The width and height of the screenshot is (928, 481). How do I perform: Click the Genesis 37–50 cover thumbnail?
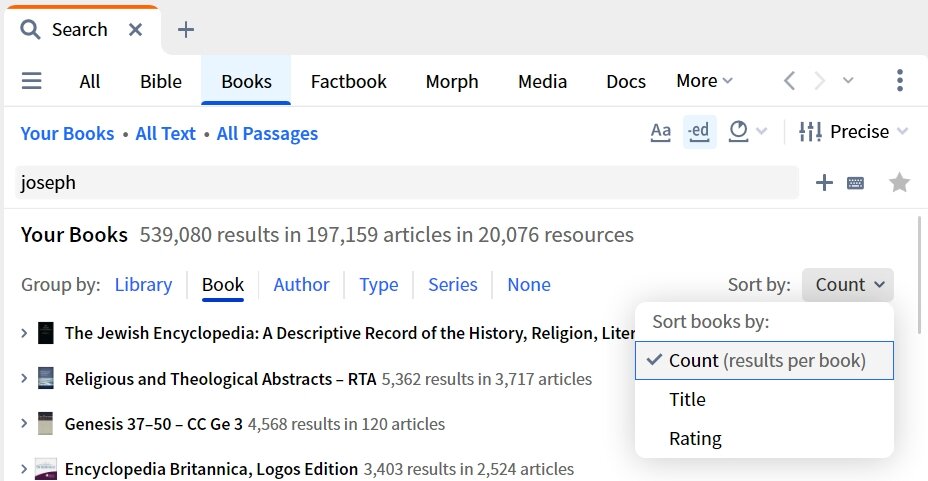[x=46, y=424]
